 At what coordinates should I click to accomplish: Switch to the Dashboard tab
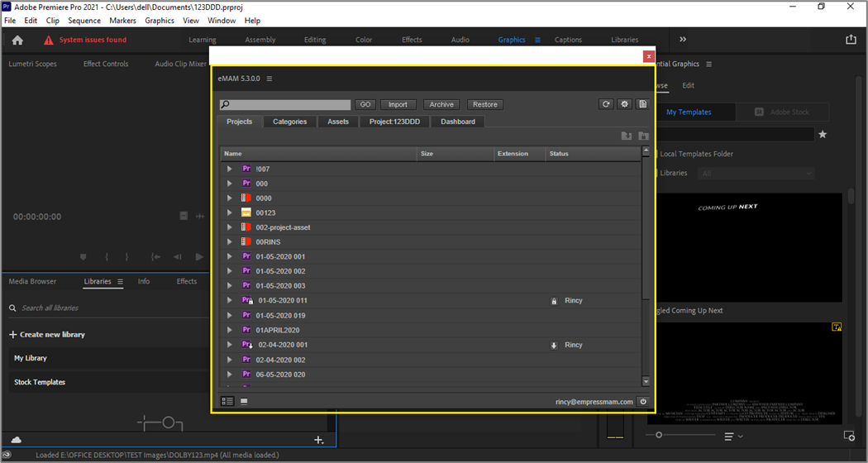click(x=458, y=122)
